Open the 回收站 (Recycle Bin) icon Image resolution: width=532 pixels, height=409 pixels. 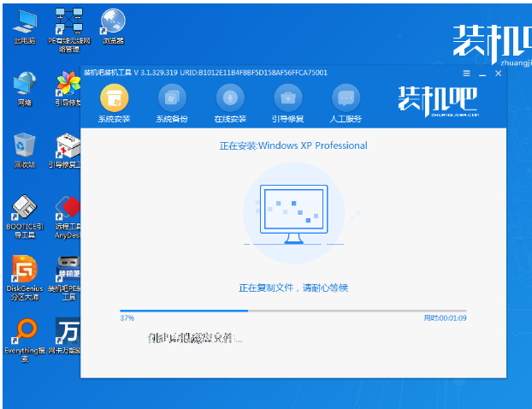(x=25, y=147)
